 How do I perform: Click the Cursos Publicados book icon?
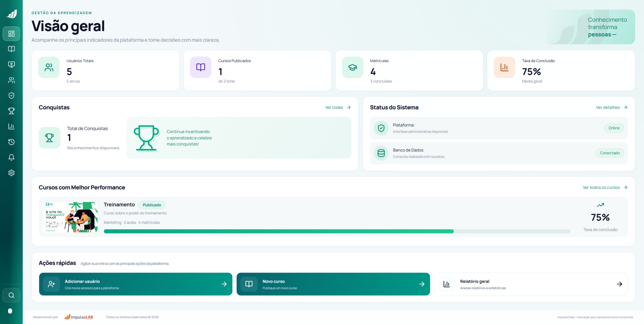tap(200, 67)
